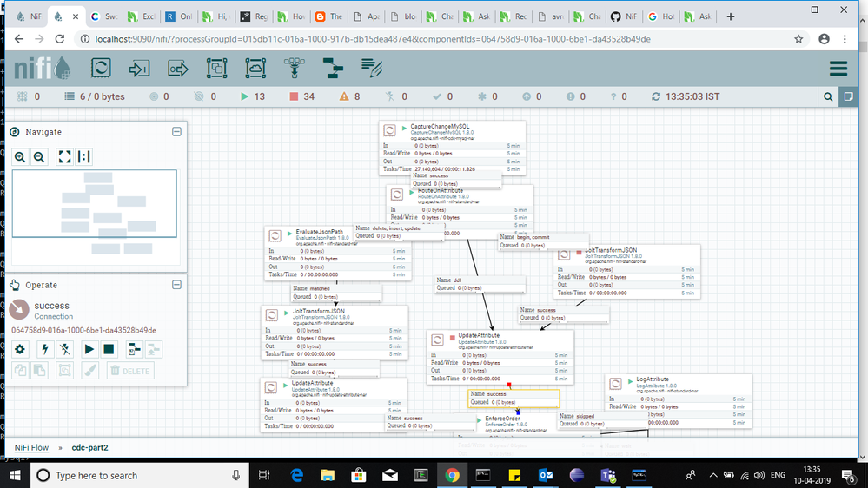Click the Template toolbar icon

[333, 69]
